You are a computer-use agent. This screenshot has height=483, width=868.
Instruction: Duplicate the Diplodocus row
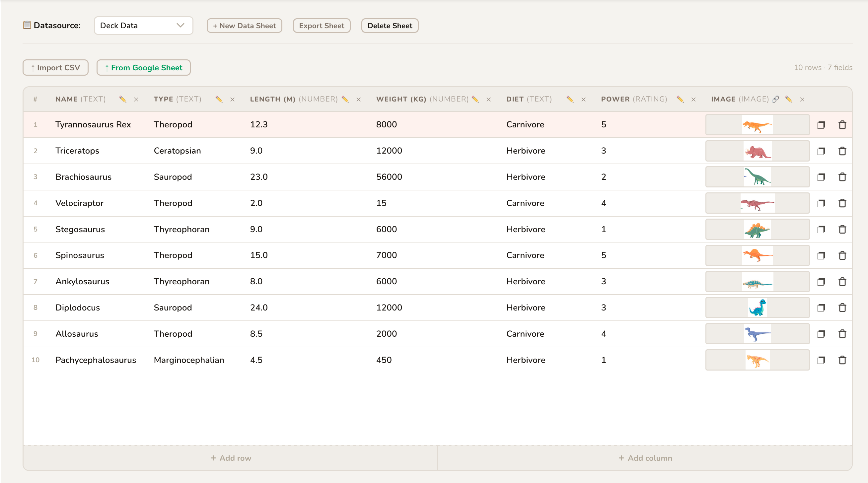pos(821,308)
